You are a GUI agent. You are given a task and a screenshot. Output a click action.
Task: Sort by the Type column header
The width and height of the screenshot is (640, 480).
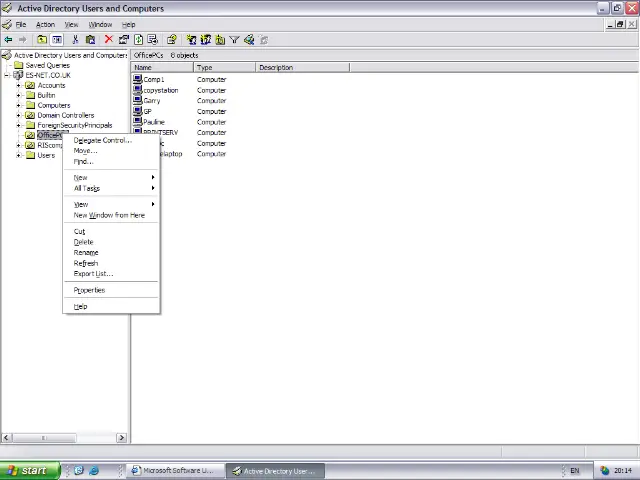click(x=224, y=67)
